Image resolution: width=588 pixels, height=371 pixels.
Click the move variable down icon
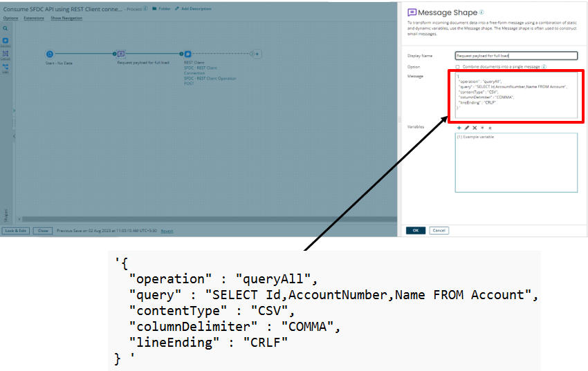click(490, 128)
